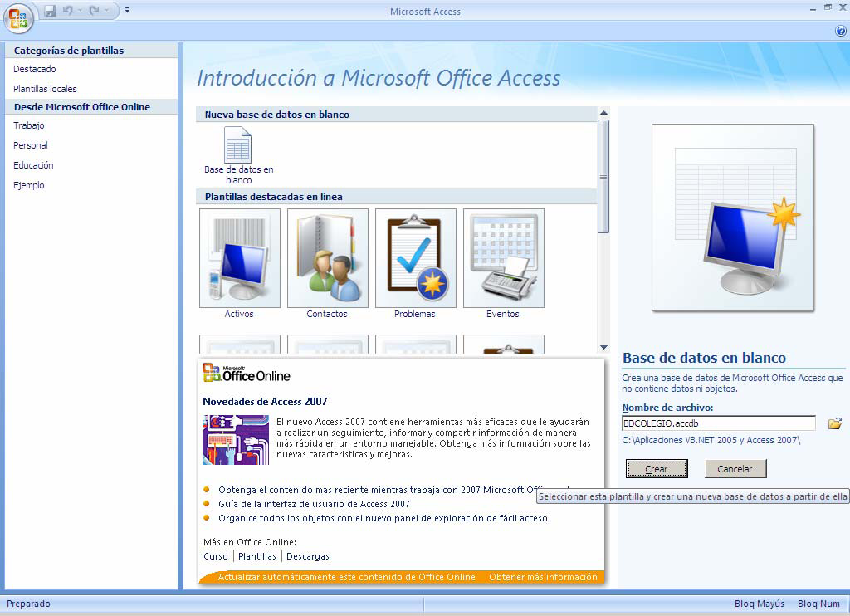The image size is (850, 616).
Task: Click the Novedades de Access 2007 image
Action: tap(236, 440)
